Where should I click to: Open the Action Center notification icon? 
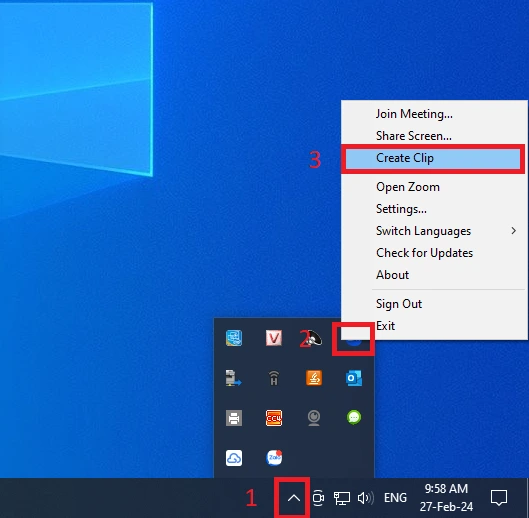[499, 498]
